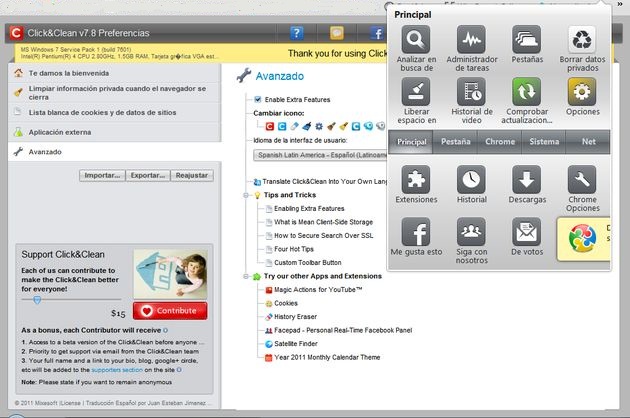The height and width of the screenshot is (418, 630).
Task: Collapse Try our other Apps node
Action: [x=245, y=277]
